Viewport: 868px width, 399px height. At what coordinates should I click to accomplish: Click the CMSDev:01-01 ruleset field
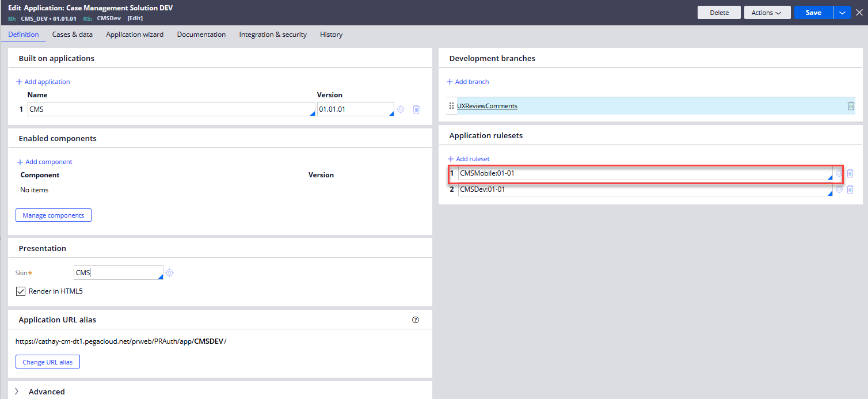645,189
